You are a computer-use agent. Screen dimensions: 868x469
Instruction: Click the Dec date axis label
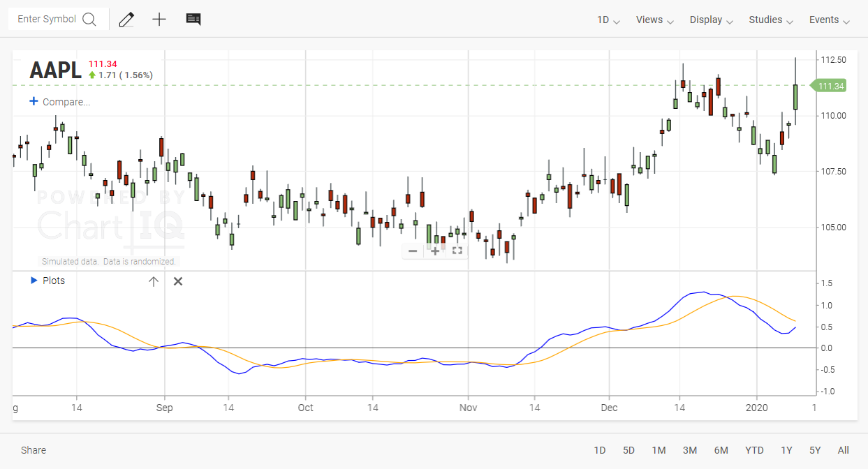(x=610, y=407)
